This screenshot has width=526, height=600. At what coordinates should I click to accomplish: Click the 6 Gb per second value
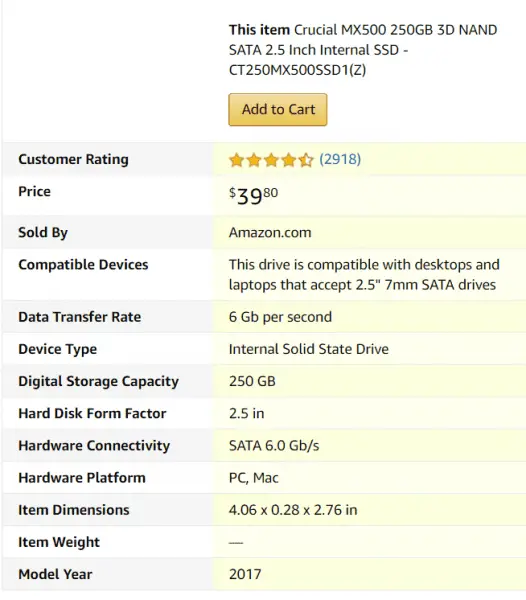[x=280, y=317]
